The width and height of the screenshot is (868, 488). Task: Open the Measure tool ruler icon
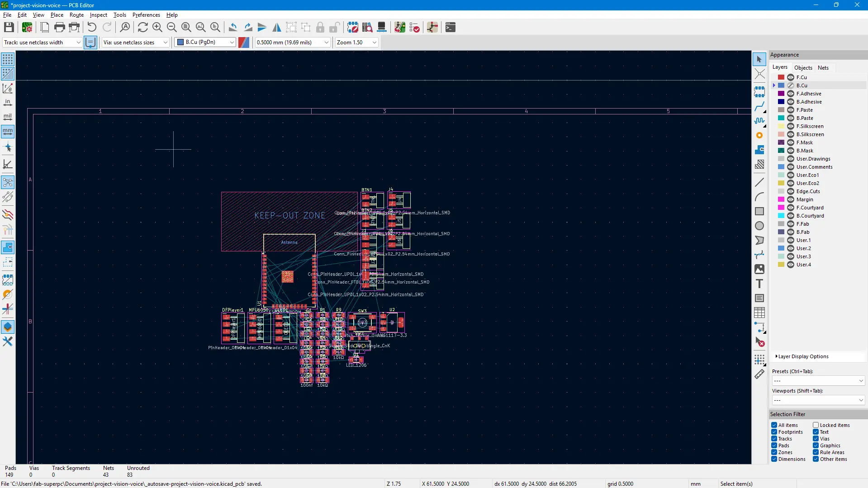coord(759,374)
